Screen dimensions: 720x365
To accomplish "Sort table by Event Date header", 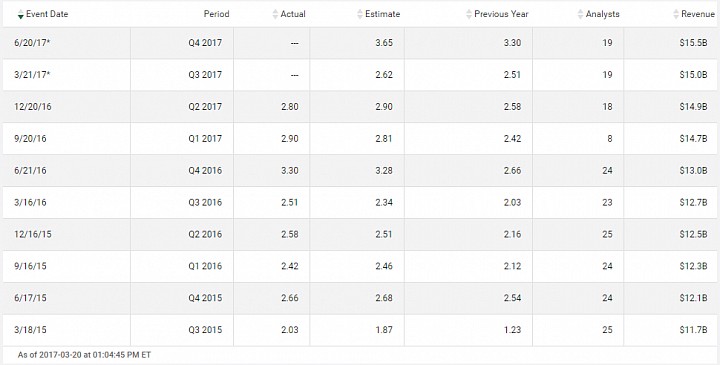I will (x=47, y=14).
